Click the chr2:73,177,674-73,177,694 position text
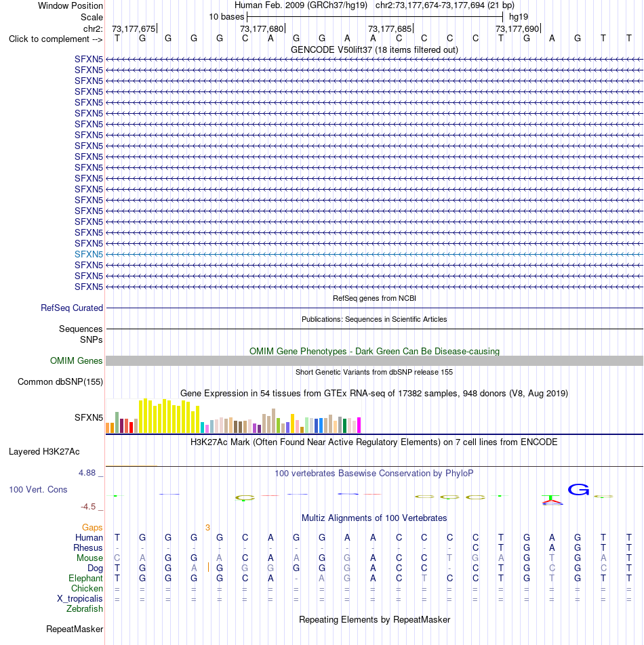 445,5
